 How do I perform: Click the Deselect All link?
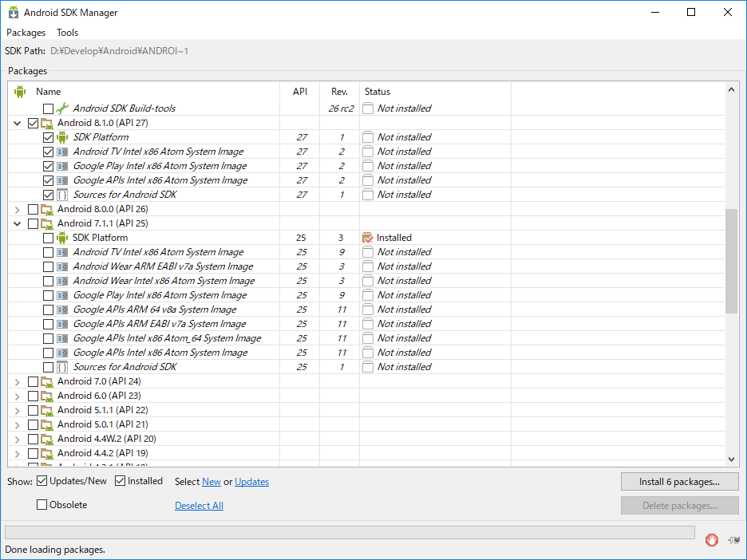coord(199,505)
